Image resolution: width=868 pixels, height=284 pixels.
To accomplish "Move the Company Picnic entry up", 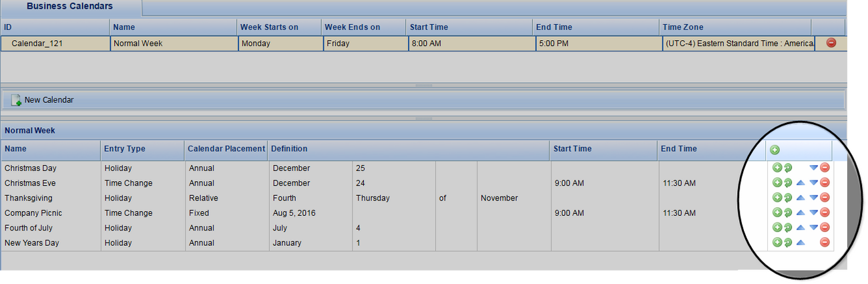I will point(801,212).
